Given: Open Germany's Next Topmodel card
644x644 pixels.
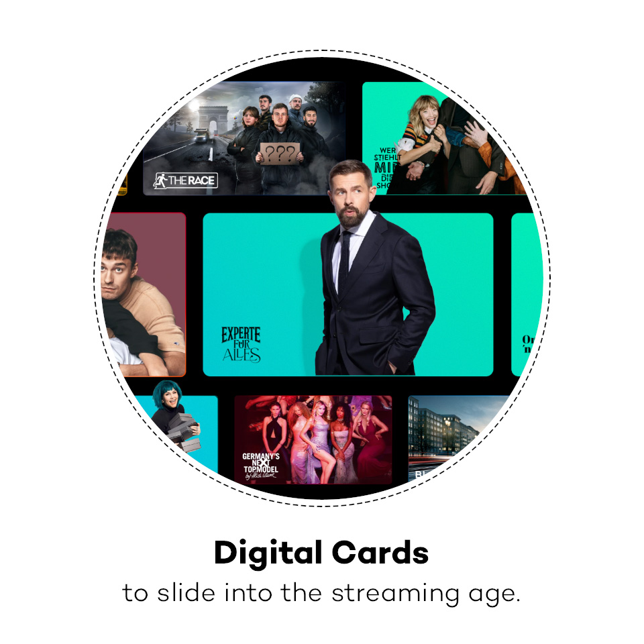Looking at the screenshot, I should point(313,439).
